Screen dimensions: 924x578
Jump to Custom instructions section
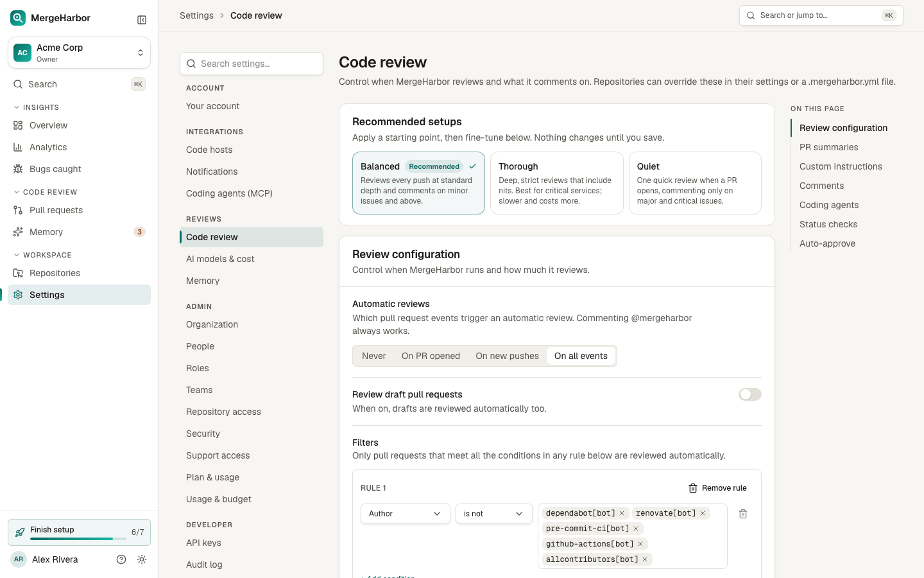841,166
